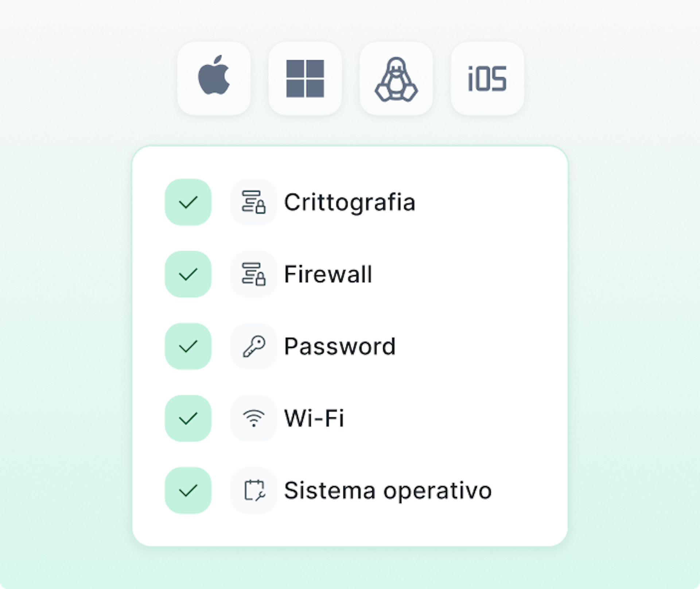700x589 pixels.
Task: Toggle the Firewall checkbox
Action: [188, 274]
